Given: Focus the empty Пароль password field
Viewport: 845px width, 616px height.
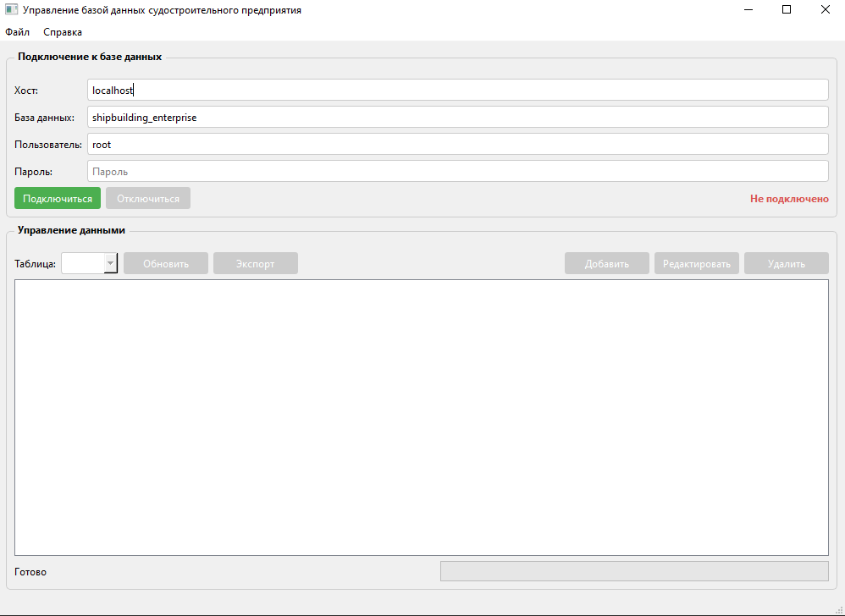Looking at the screenshot, I should click(x=457, y=171).
